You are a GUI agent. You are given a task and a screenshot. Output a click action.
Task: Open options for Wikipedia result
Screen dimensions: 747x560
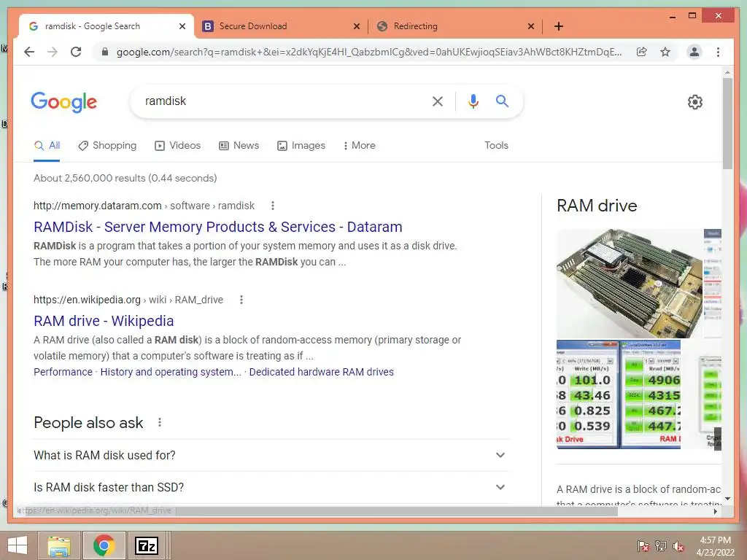pos(241,300)
